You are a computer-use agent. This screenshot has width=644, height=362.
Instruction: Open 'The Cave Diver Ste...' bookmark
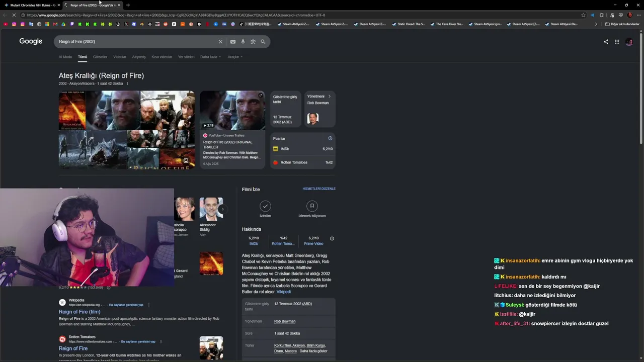pyautogui.click(x=446, y=24)
